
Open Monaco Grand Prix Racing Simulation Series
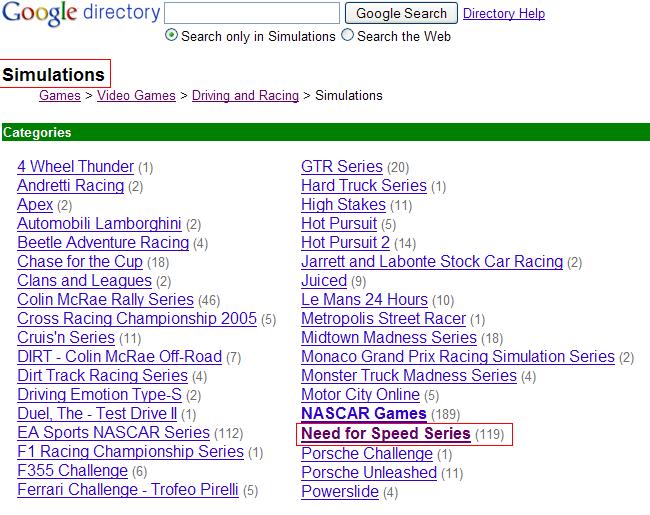click(x=458, y=357)
